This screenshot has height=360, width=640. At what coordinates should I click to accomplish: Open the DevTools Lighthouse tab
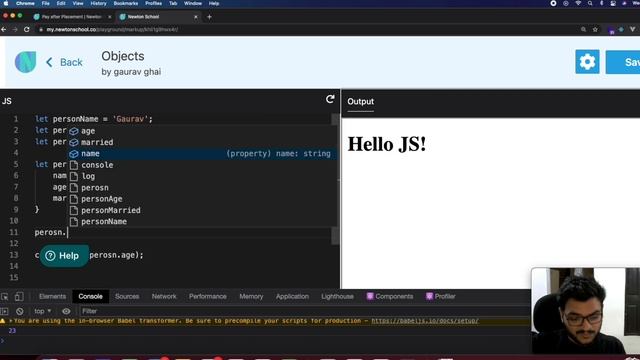pos(337,296)
